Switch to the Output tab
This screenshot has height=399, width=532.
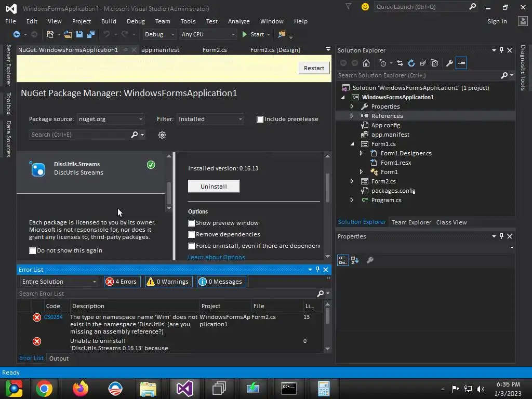pos(59,358)
